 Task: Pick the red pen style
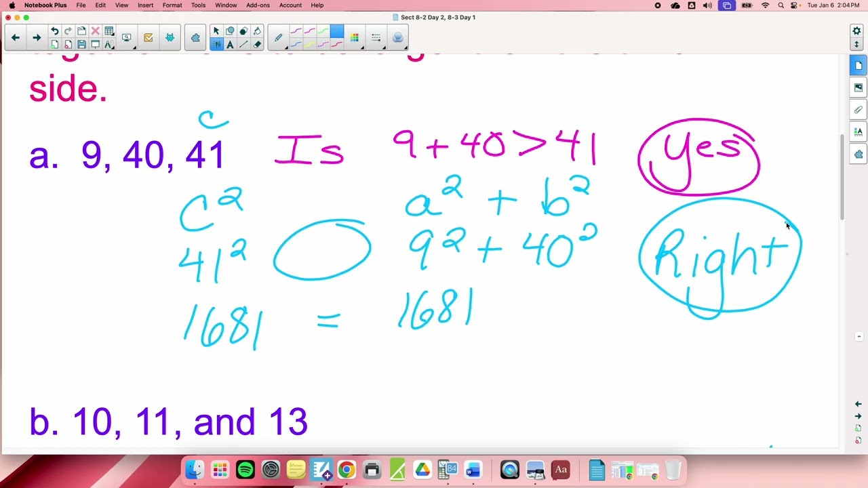[337, 45]
